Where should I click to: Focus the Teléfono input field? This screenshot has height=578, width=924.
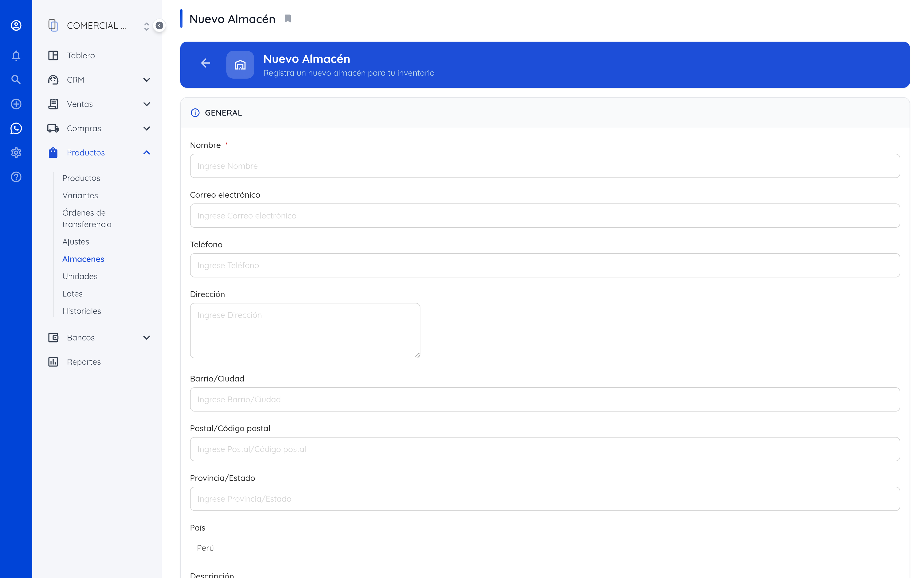coord(545,265)
